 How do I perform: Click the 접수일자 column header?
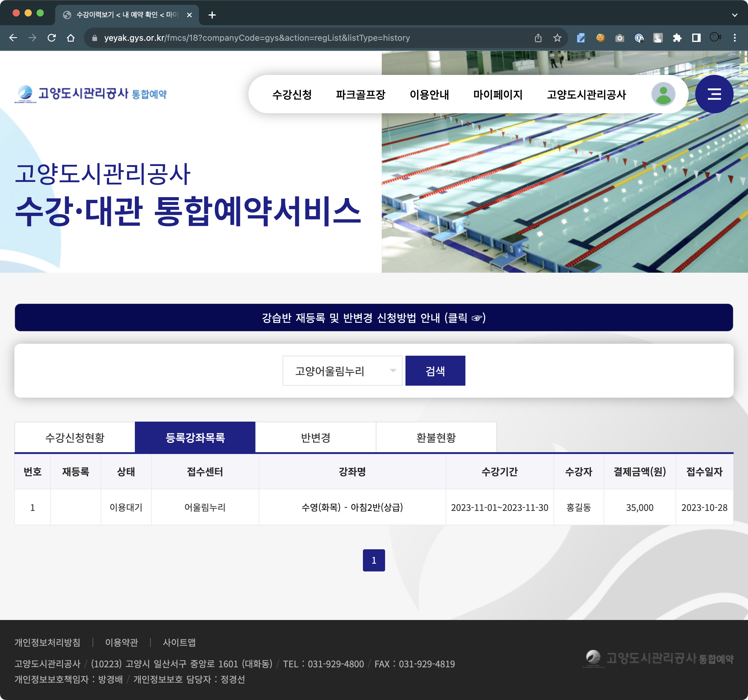[x=704, y=471]
